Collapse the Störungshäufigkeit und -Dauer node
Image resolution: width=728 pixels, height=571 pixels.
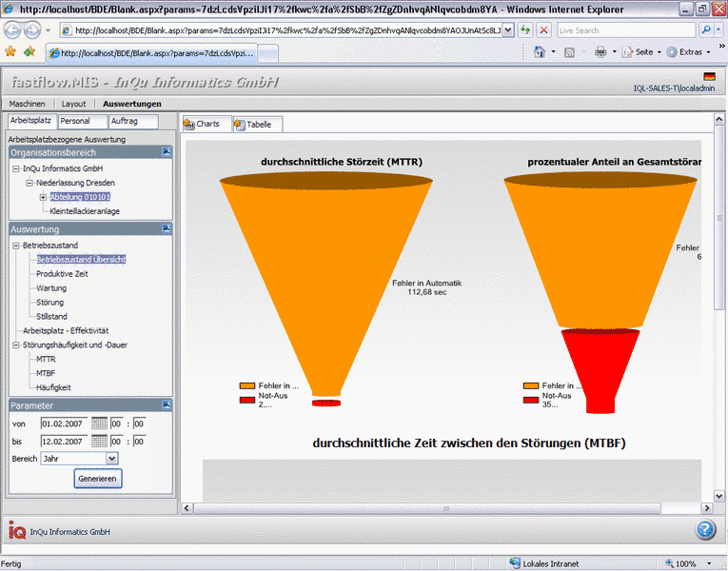pos(16,345)
